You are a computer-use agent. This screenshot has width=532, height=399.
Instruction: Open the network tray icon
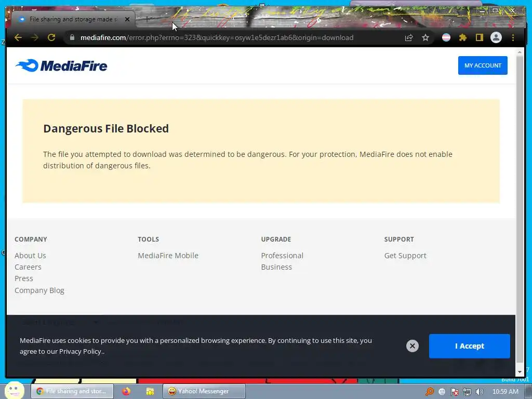(467, 392)
